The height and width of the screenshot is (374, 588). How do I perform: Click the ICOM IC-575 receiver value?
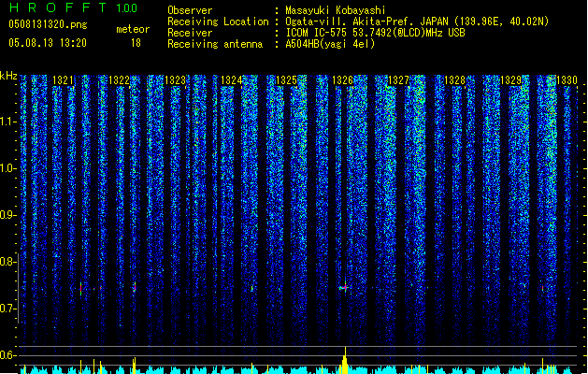(376, 33)
